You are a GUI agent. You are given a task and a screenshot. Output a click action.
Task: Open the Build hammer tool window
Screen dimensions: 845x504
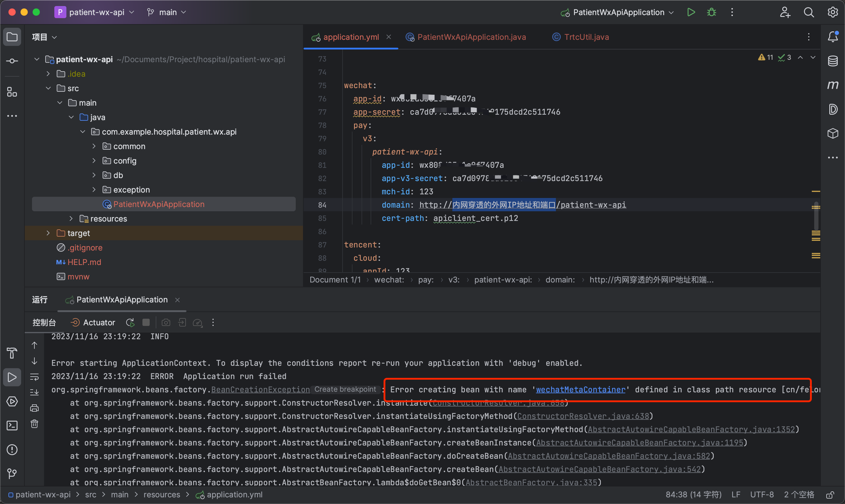tap(12, 353)
